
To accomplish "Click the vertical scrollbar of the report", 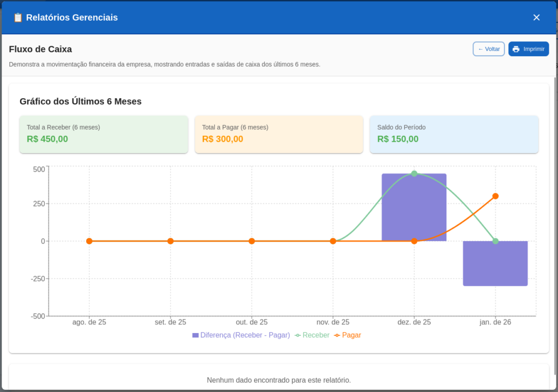I will (x=555, y=218).
